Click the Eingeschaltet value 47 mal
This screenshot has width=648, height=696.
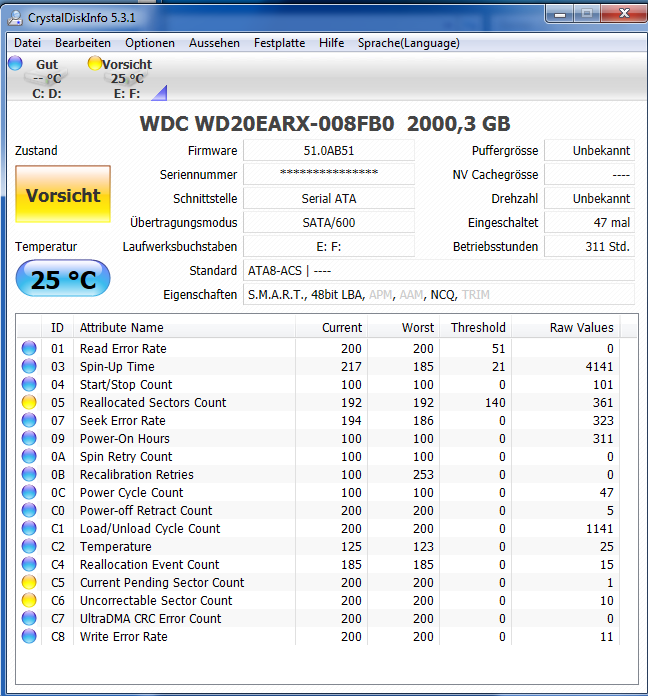[589, 222]
